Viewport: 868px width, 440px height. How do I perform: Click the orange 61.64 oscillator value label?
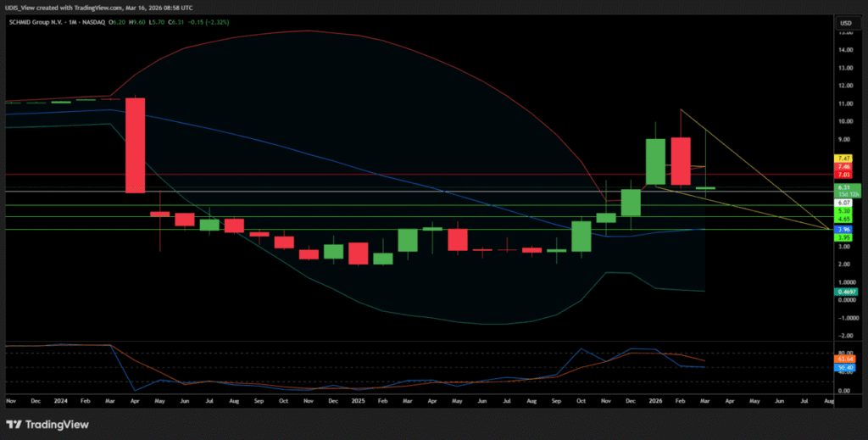845,359
